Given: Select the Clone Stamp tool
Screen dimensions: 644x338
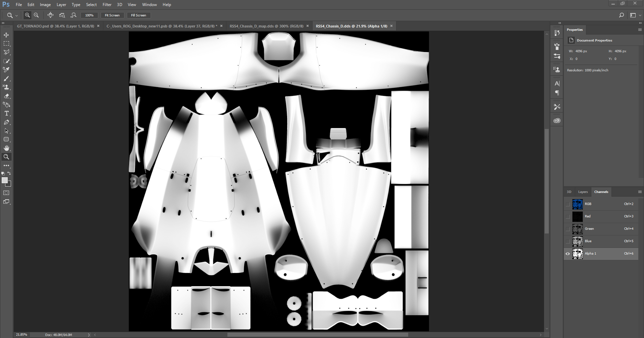Looking at the screenshot, I should tap(6, 87).
